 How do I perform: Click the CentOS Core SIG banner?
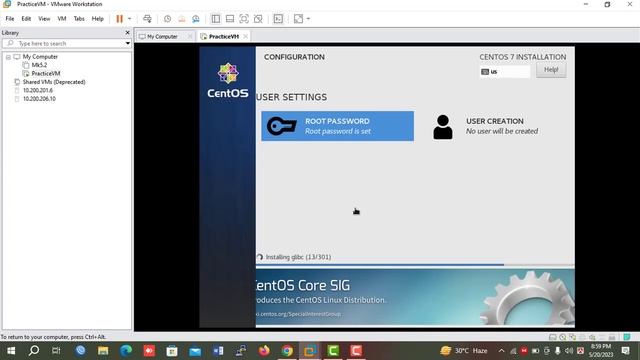click(415, 298)
